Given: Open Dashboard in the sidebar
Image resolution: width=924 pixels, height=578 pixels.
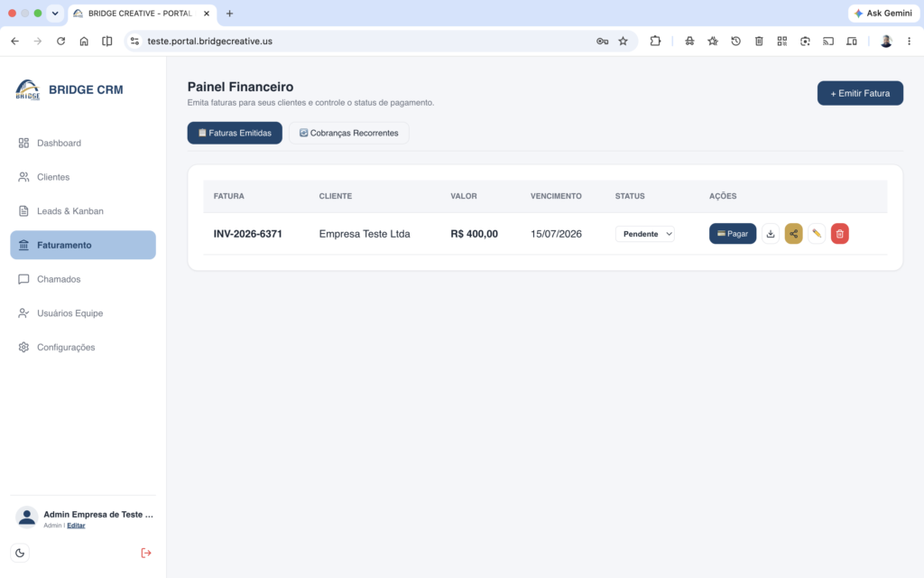Looking at the screenshot, I should tap(82, 143).
